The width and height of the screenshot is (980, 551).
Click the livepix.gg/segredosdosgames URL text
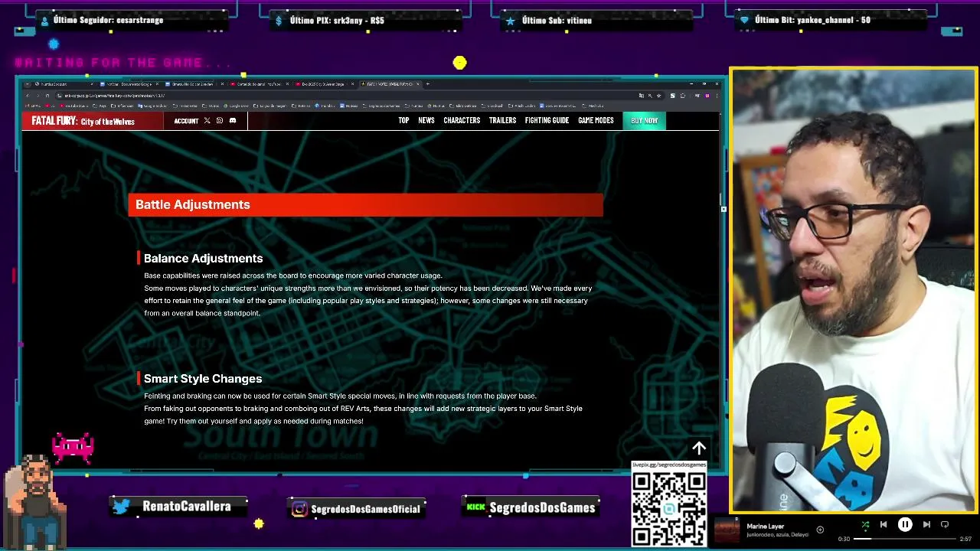click(x=668, y=465)
